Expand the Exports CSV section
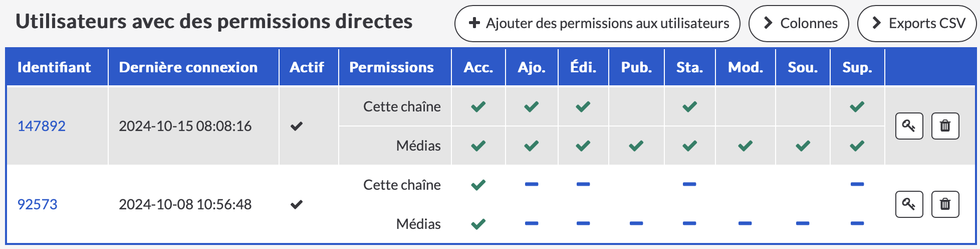 coord(917,23)
